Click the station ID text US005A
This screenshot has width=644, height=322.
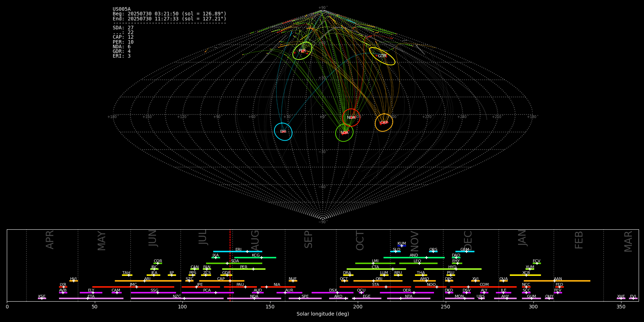point(122,9)
